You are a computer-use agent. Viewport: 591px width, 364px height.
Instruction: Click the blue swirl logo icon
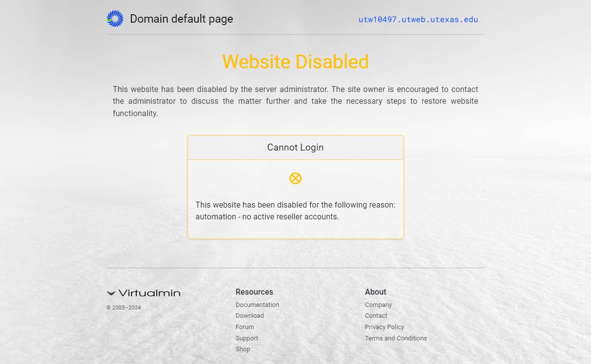115,19
